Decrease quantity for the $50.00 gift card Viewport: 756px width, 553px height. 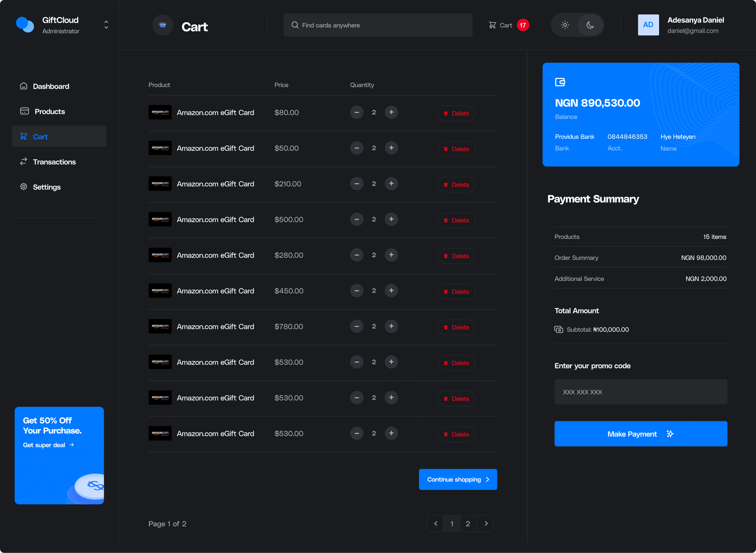point(357,148)
